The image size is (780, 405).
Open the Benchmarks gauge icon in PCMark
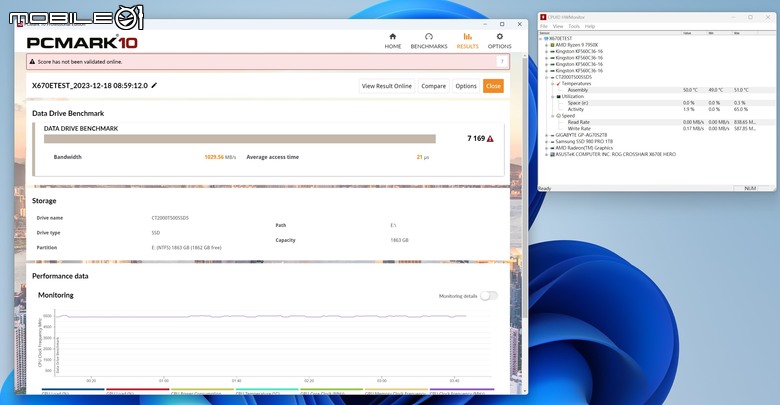click(429, 36)
